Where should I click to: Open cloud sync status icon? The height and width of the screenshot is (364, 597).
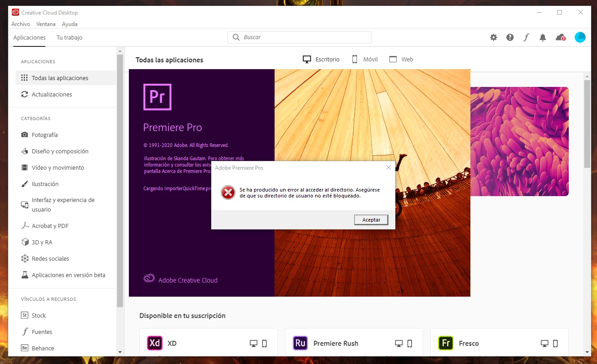(561, 37)
